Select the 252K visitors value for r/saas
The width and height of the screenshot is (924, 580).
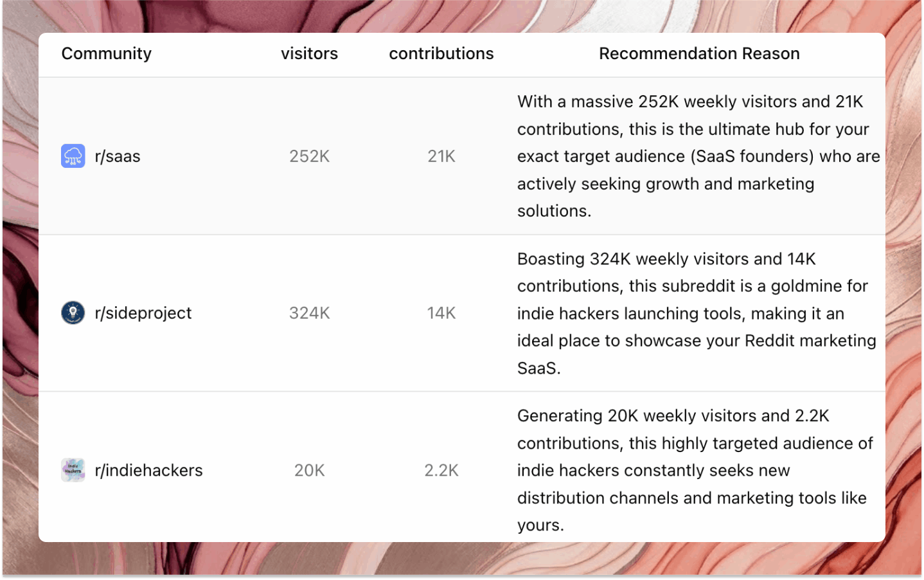(x=309, y=156)
